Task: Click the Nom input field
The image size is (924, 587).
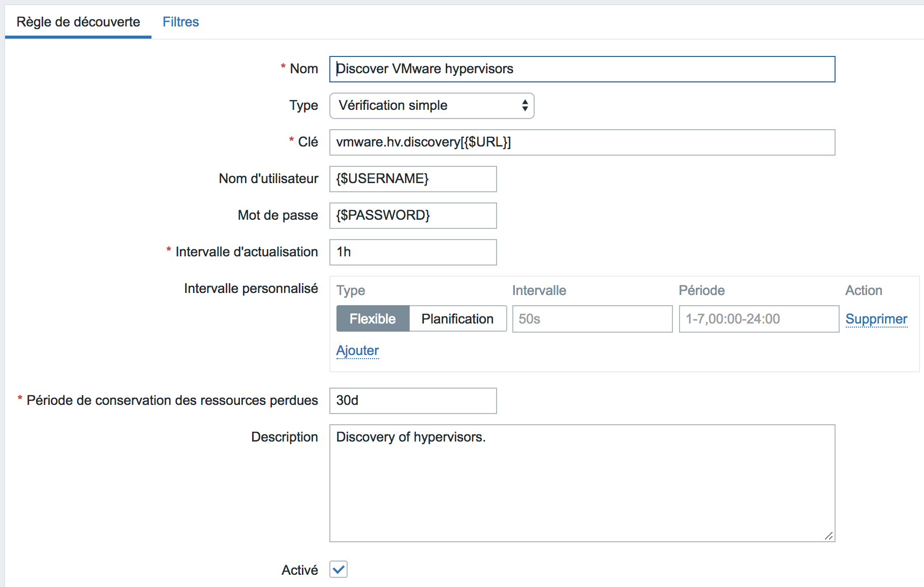Action: pyautogui.click(x=582, y=69)
